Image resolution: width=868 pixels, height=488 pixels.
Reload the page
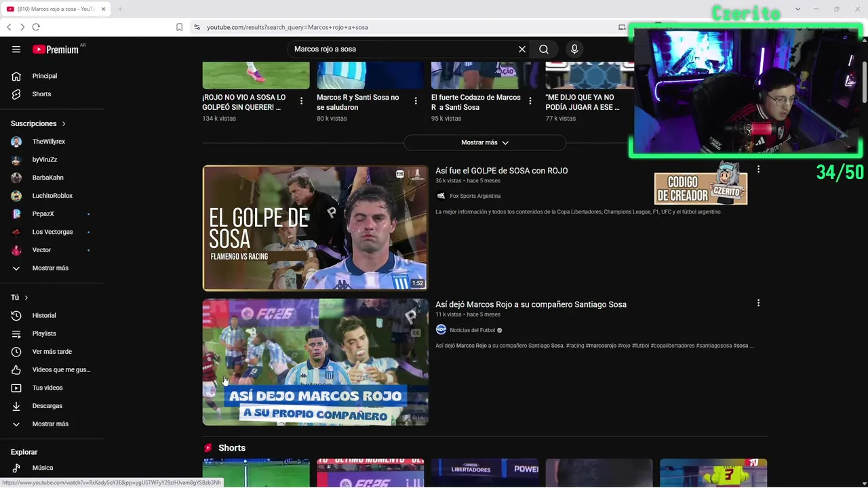click(x=36, y=27)
